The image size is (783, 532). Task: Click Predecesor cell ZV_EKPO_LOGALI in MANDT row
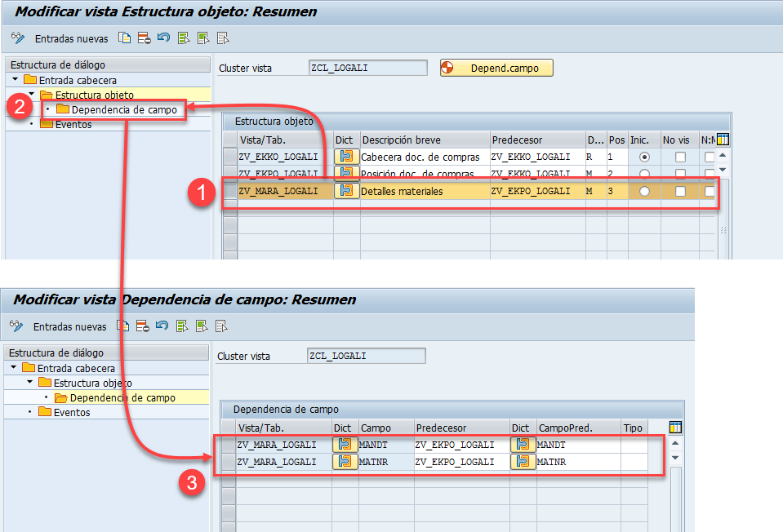462,445
